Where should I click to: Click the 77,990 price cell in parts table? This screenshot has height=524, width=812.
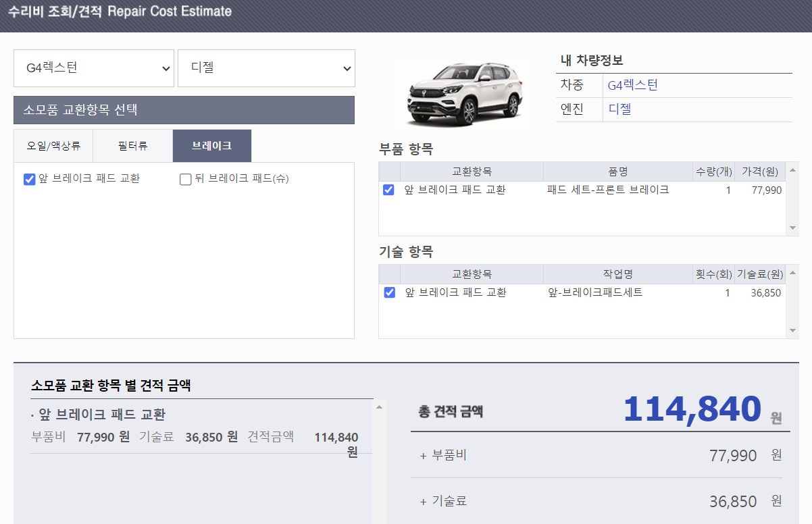pyautogui.click(x=766, y=191)
